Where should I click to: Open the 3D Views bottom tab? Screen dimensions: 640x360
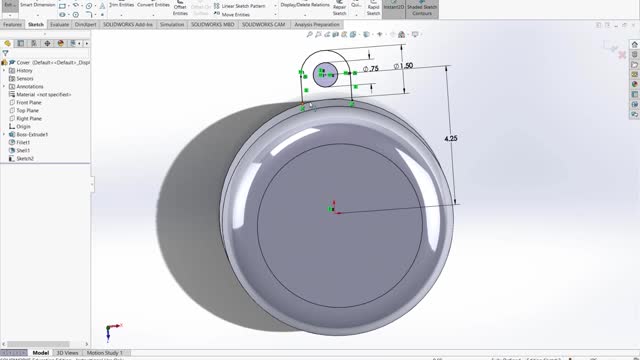[67, 353]
